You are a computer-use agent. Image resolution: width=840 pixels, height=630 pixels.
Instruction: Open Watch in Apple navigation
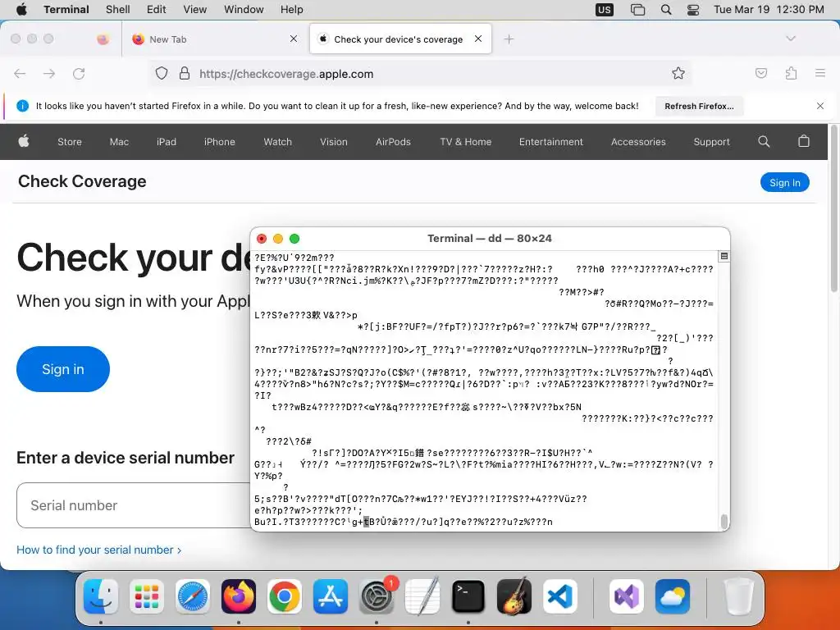(x=277, y=142)
